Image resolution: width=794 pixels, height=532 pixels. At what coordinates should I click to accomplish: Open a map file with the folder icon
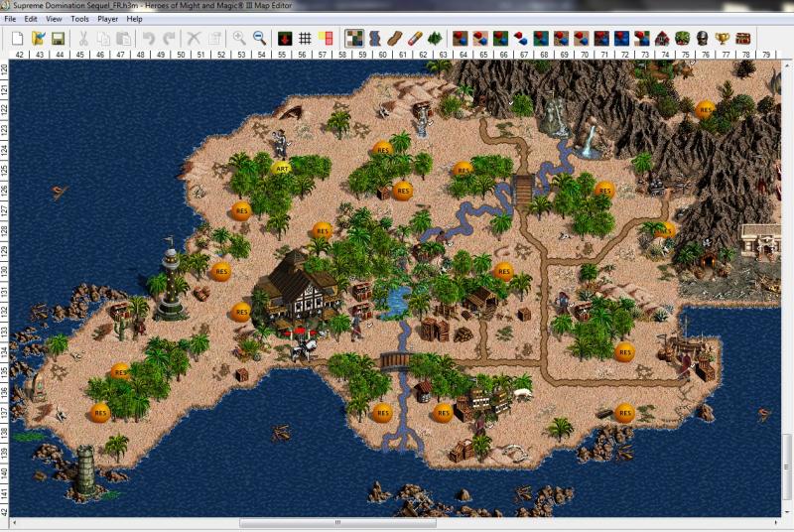point(38,39)
